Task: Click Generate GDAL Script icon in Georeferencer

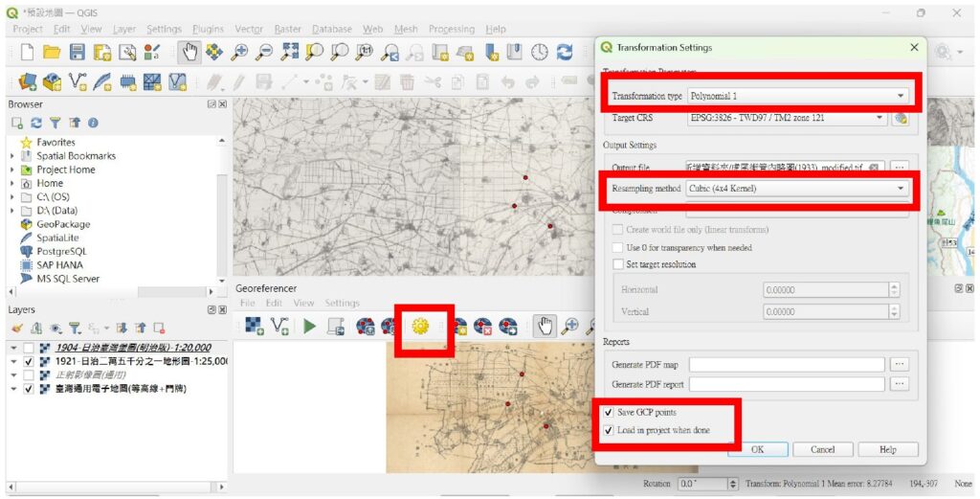Action: click(336, 326)
